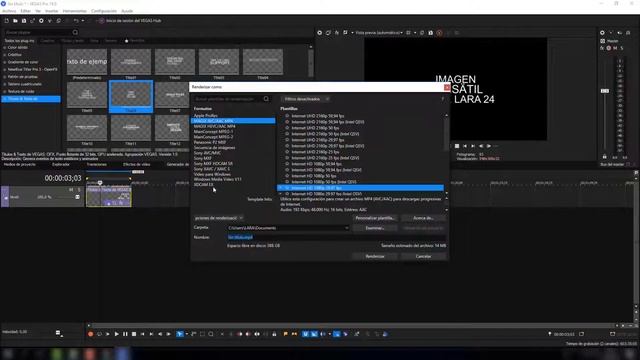Expand the NewBlue Titler Pro generator item

[4, 69]
